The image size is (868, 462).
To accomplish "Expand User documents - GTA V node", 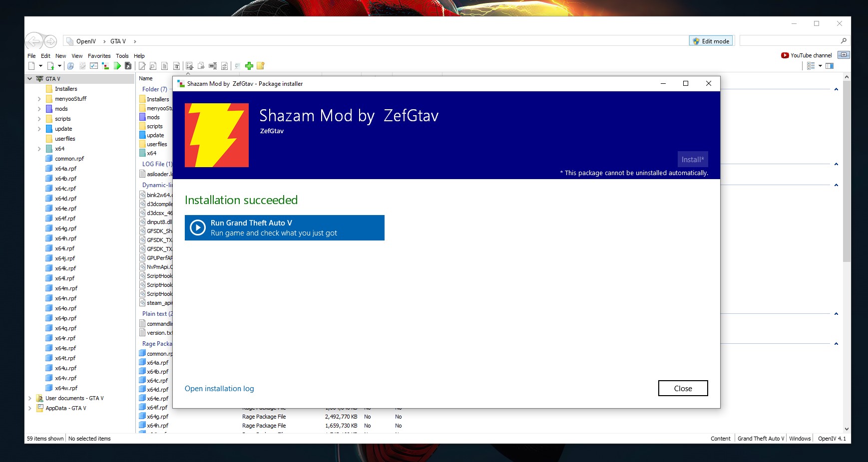I will click(29, 398).
